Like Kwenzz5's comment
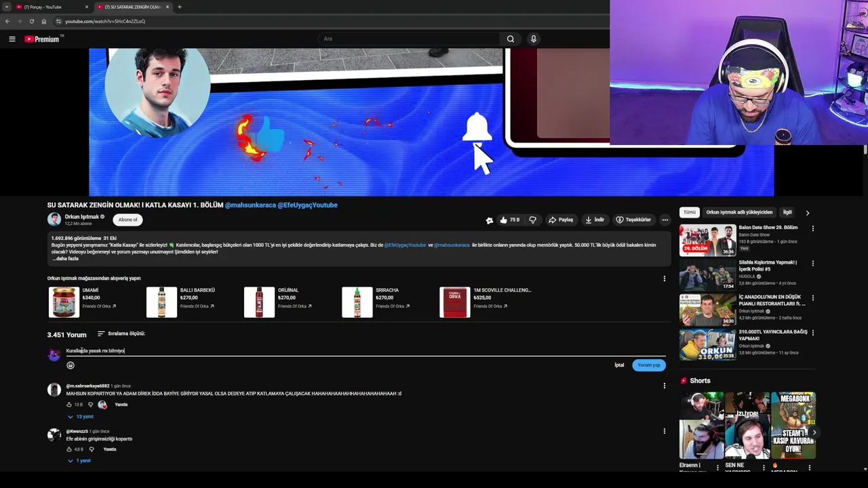Viewport: 868px width, 488px height. point(69,449)
